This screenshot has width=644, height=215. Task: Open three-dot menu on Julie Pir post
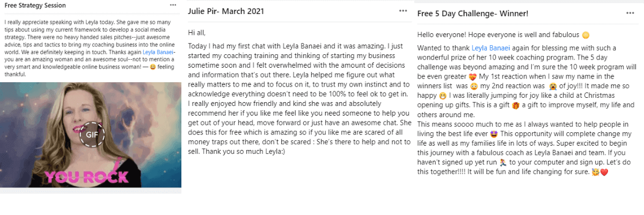(403, 11)
